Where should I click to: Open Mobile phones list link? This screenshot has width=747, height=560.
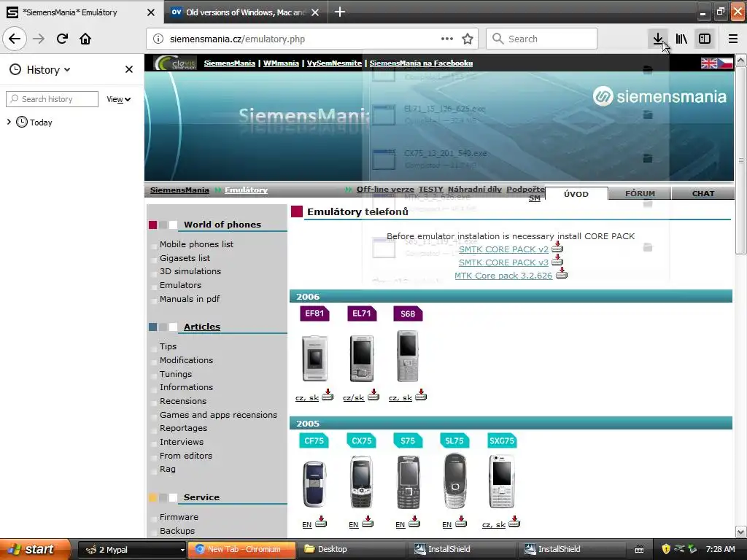coord(196,244)
